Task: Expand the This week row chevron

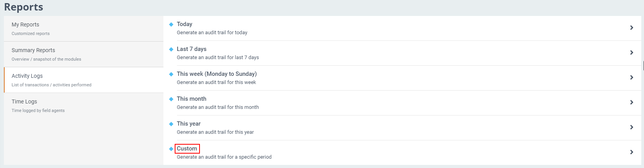Action: 632,77
